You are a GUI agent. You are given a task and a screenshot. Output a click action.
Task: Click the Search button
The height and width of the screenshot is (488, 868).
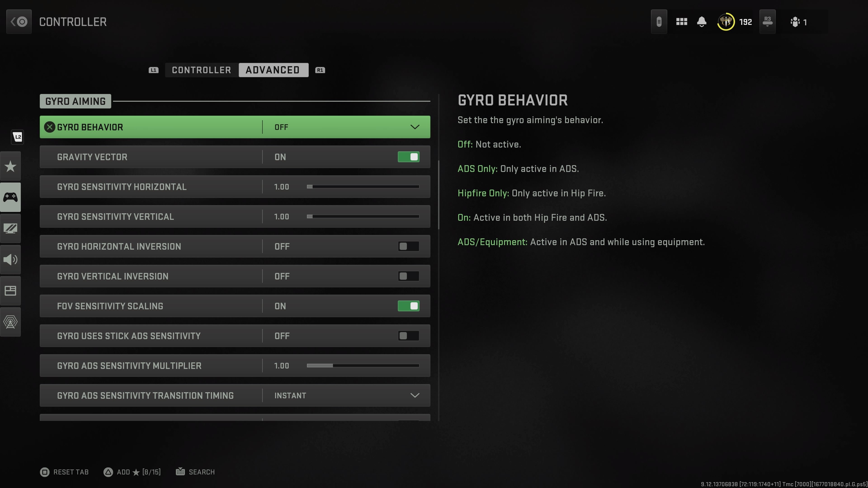(x=195, y=471)
